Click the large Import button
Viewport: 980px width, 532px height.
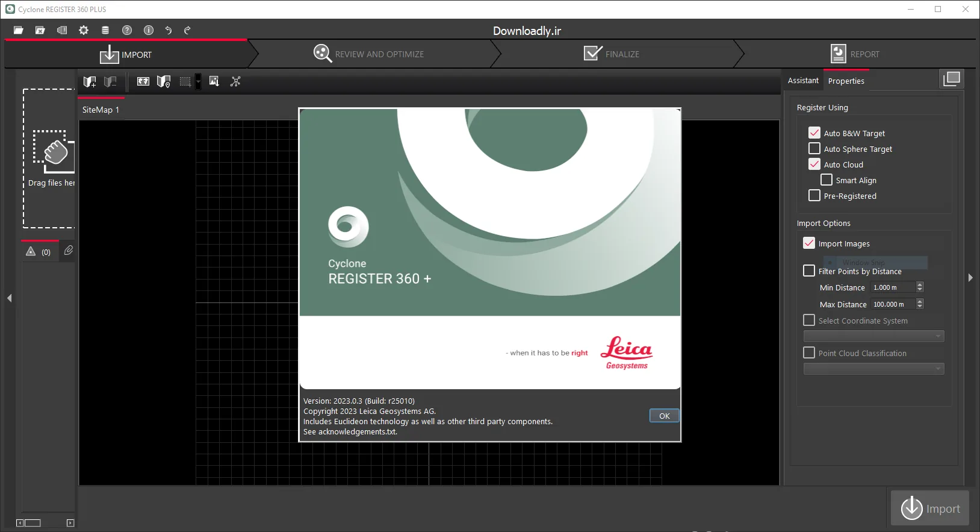pyautogui.click(x=930, y=509)
